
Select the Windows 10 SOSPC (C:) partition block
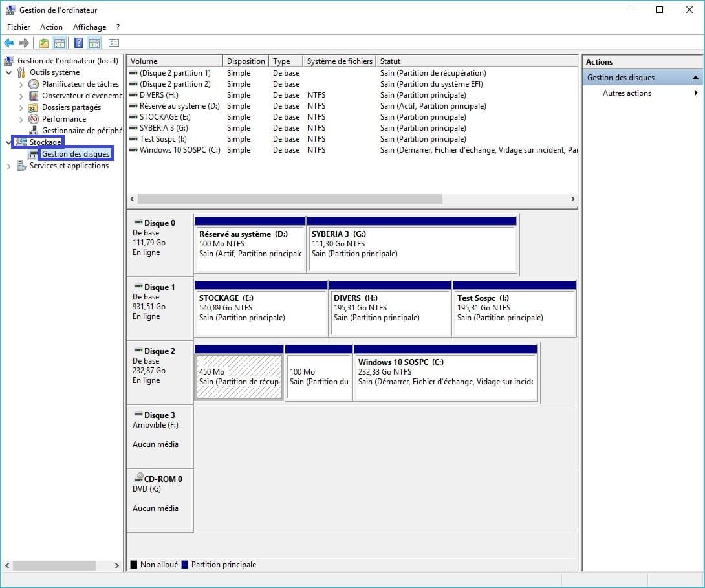(x=446, y=376)
